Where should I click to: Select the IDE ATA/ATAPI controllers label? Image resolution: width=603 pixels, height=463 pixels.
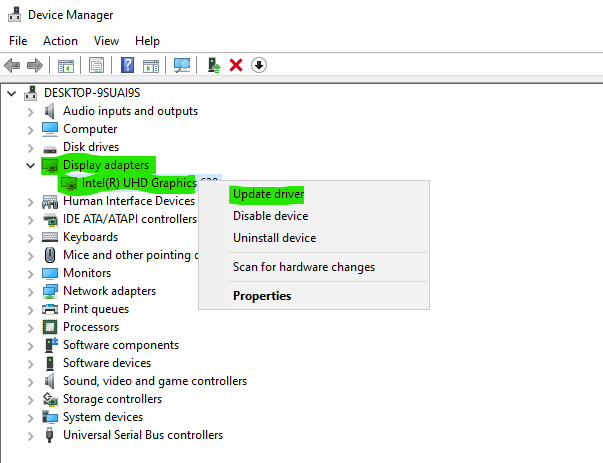point(130,219)
